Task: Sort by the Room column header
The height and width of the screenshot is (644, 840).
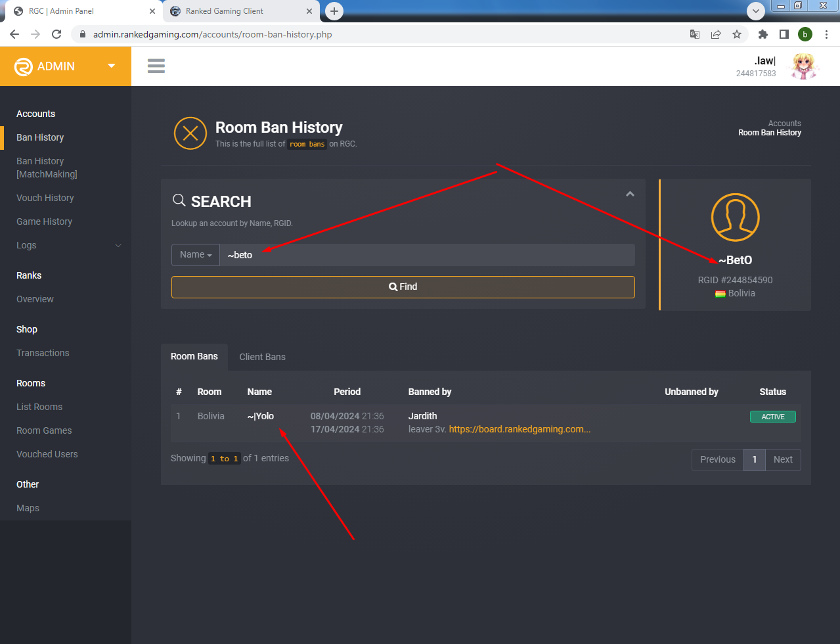Action: coord(210,392)
